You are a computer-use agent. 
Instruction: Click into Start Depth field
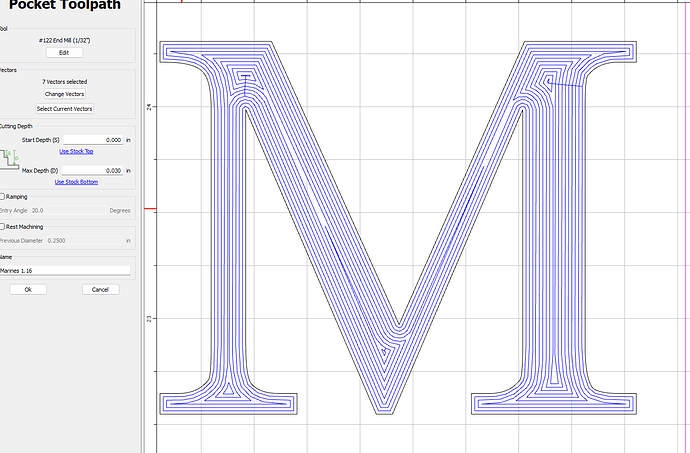[93, 140]
